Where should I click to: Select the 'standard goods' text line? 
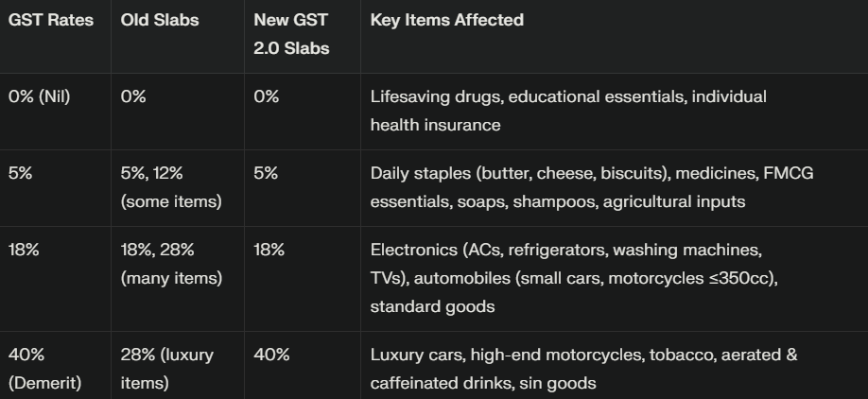point(432,306)
